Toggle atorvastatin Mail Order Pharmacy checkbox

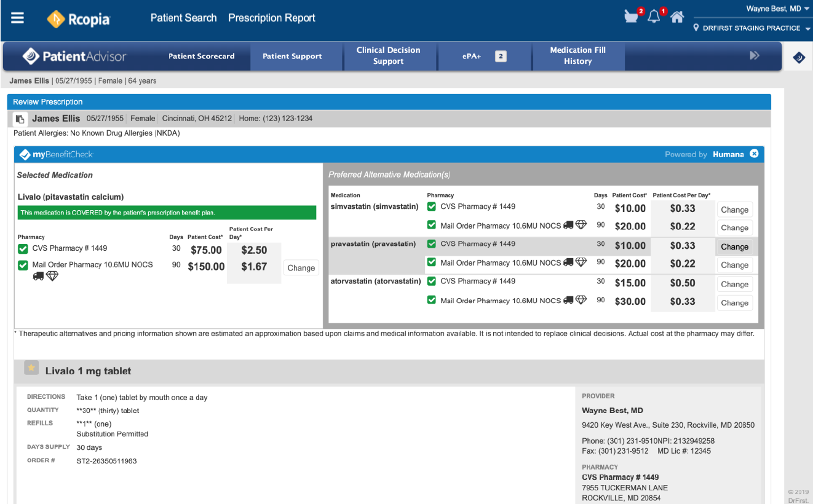point(431,301)
